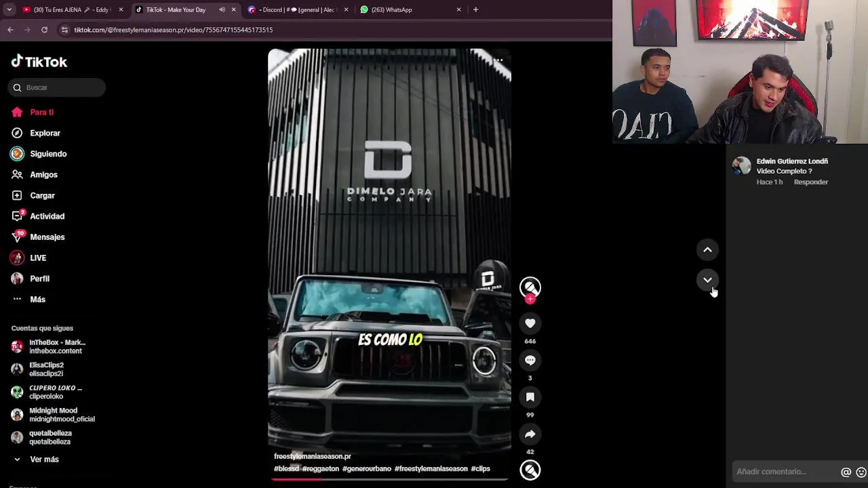The height and width of the screenshot is (488, 868).
Task: Go to Perfil page
Action: (x=31, y=279)
